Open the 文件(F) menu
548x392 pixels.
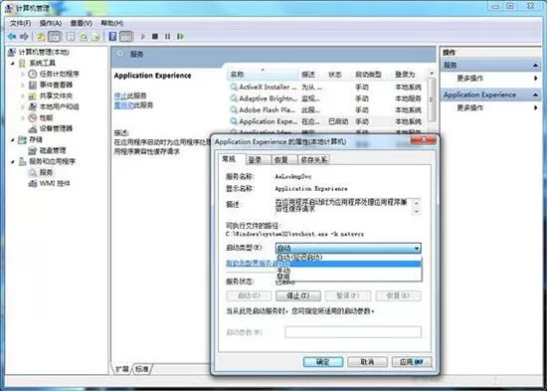click(x=20, y=23)
